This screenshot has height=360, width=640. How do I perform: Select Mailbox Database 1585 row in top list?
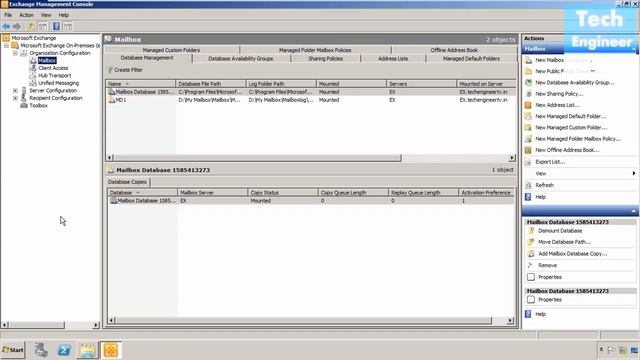pos(311,92)
